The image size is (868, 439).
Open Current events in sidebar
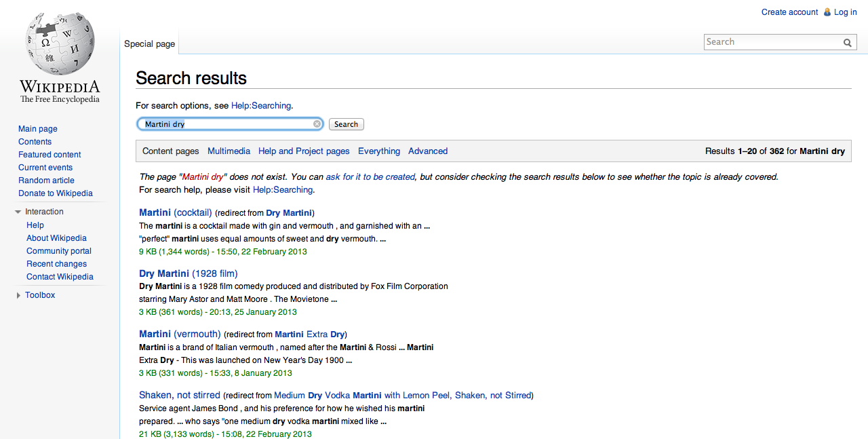pyautogui.click(x=45, y=168)
